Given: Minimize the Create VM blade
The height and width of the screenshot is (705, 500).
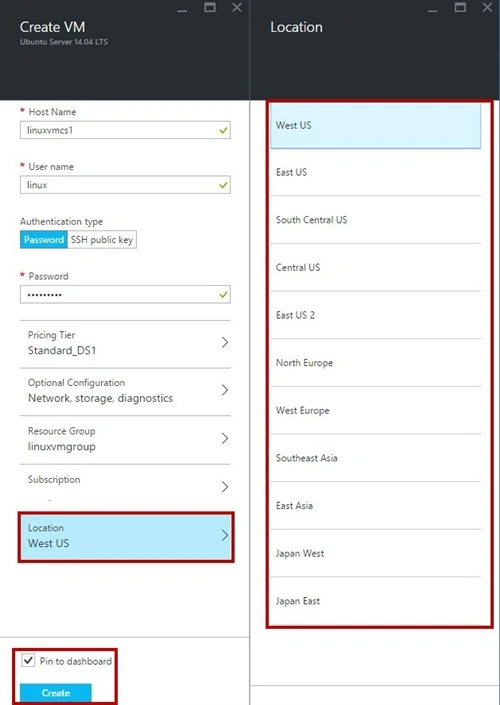Looking at the screenshot, I should pos(182,10).
